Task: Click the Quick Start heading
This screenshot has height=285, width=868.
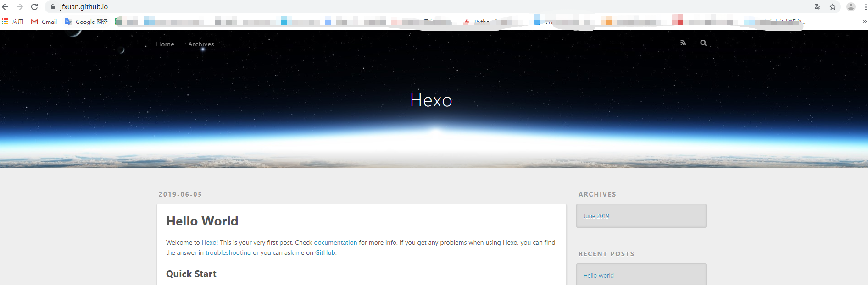Action: 191,274
